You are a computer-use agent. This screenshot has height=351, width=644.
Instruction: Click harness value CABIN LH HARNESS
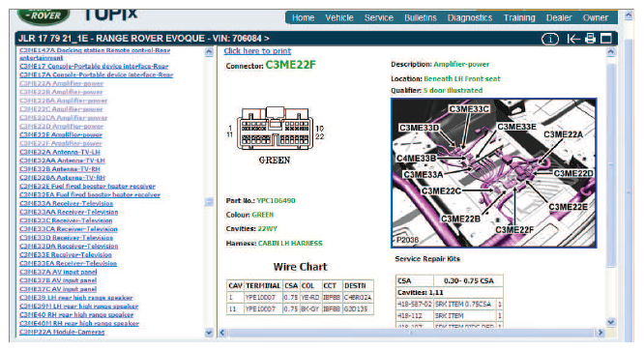pyautogui.click(x=290, y=244)
